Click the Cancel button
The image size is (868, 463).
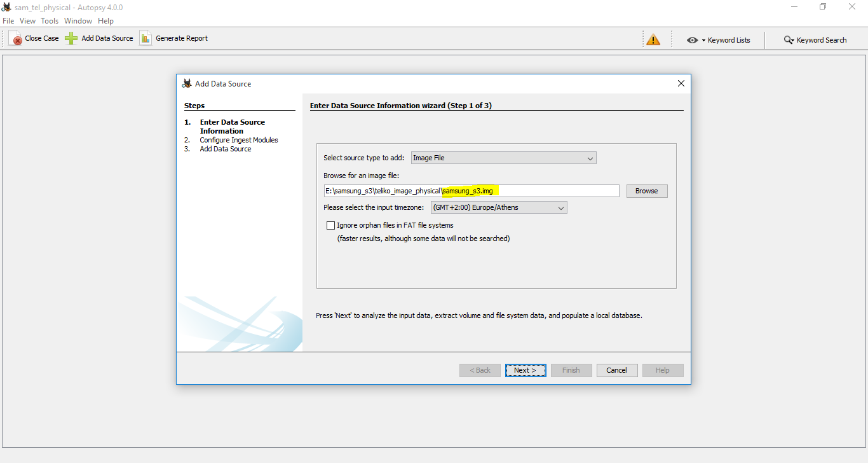(x=617, y=370)
